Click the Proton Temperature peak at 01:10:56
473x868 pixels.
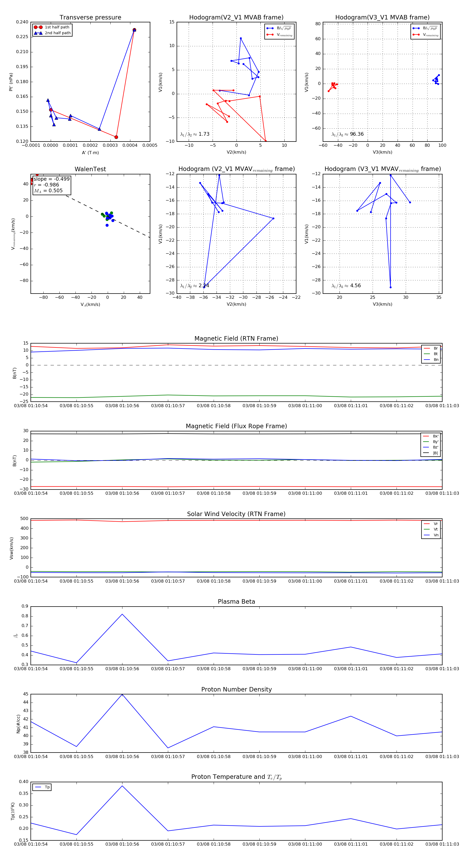coord(122,786)
